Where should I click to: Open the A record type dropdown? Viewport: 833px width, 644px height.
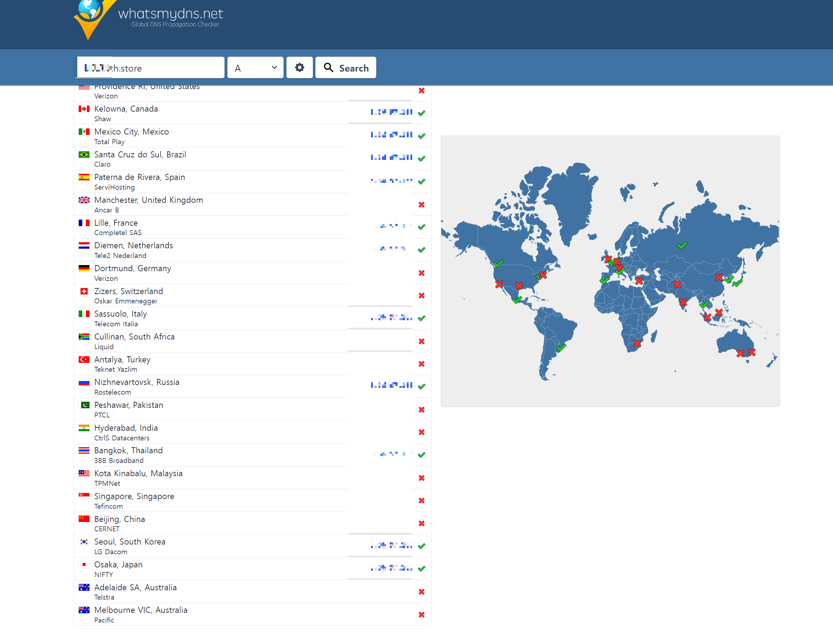click(255, 68)
